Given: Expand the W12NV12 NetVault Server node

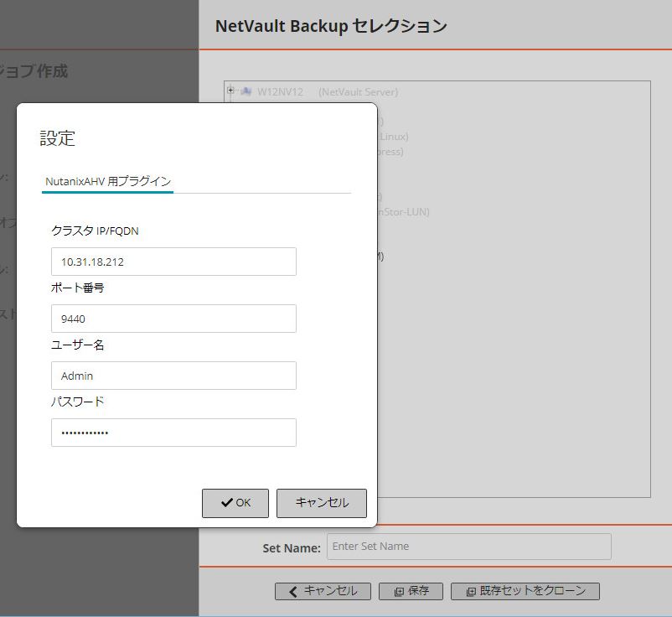Looking at the screenshot, I should [230, 91].
